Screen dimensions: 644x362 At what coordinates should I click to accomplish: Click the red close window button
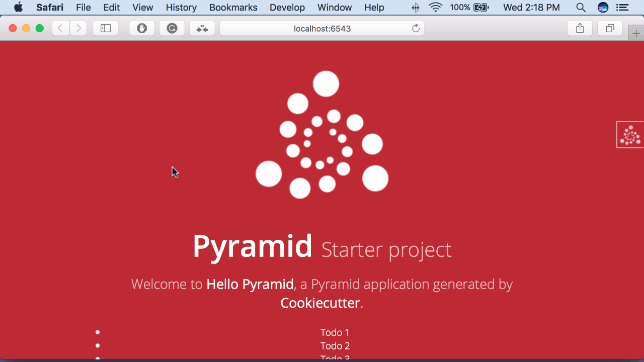[13, 29]
